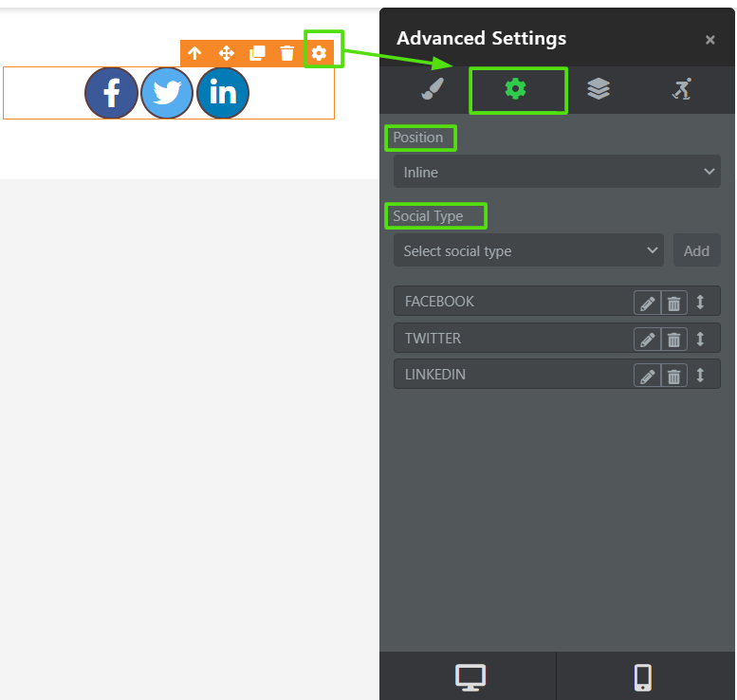Edit the LINKEDIN entry with pencil icon
737x700 pixels.
click(648, 376)
